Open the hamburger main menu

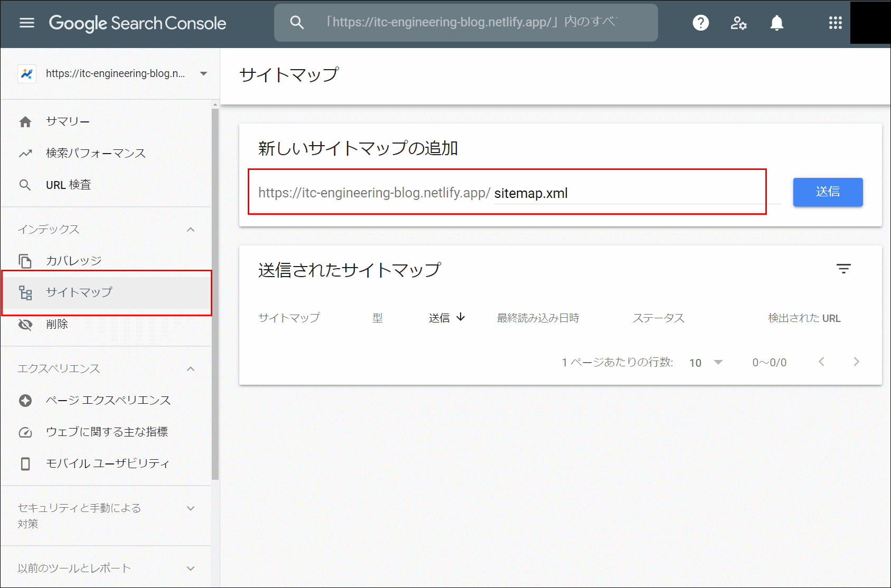tap(27, 23)
